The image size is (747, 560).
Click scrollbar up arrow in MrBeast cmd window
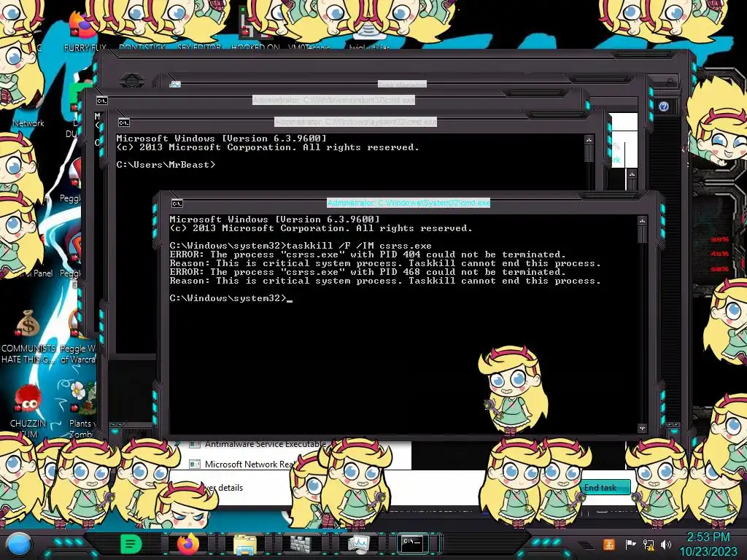[589, 139]
